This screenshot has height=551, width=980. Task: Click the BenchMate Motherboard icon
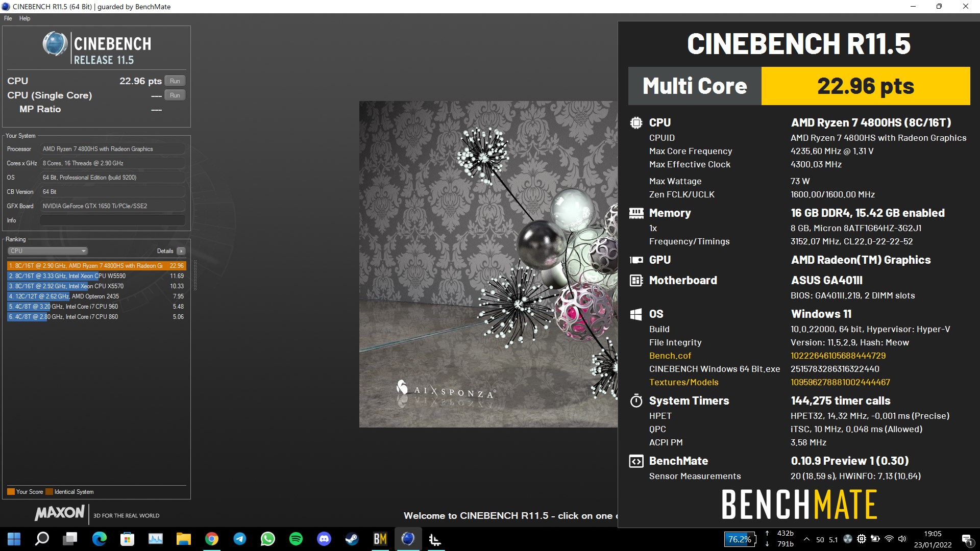point(636,281)
